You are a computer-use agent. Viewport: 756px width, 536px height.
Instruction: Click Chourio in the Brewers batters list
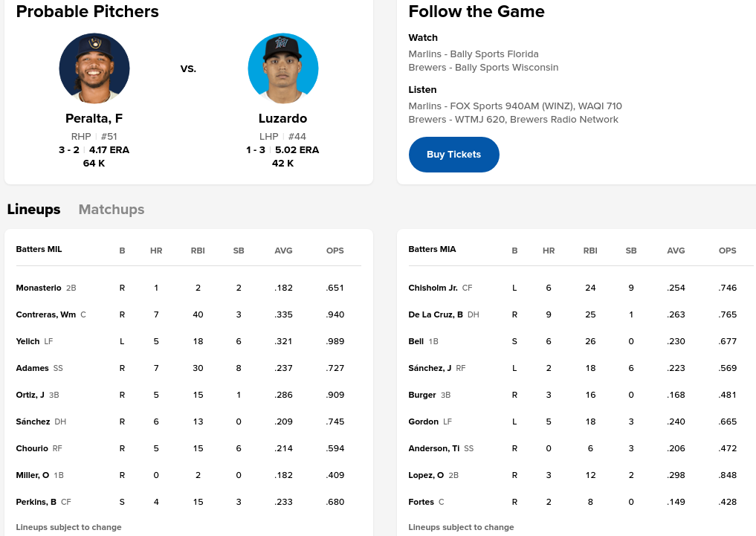tap(32, 448)
